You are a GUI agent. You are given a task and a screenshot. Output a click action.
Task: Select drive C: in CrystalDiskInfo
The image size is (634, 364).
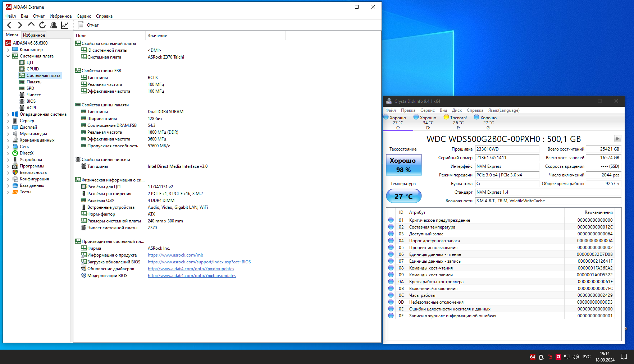pyautogui.click(x=398, y=123)
